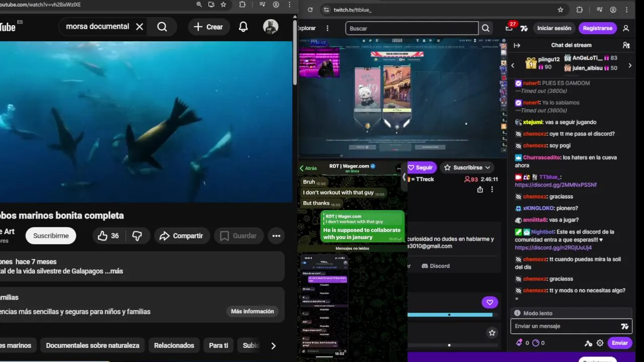Screen dimensions: 644x362
Task: Select the Documentales sobre naturaleza chip
Action: point(93,345)
